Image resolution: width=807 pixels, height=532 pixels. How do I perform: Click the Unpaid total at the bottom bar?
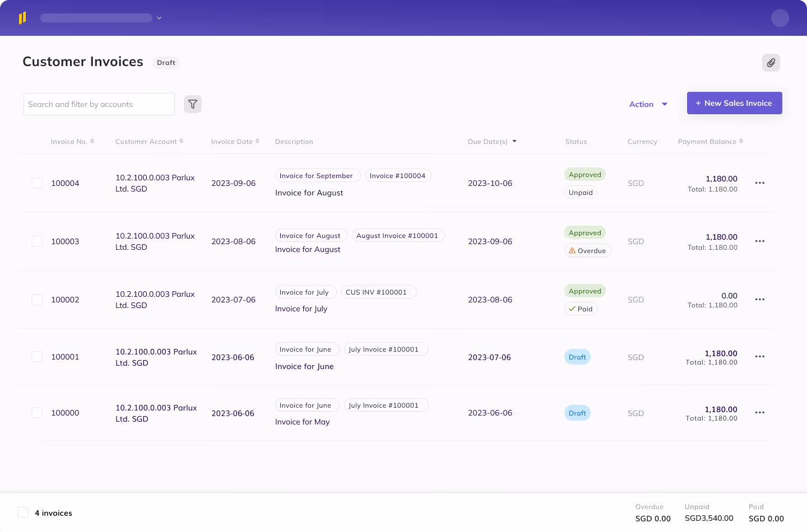[709, 518]
